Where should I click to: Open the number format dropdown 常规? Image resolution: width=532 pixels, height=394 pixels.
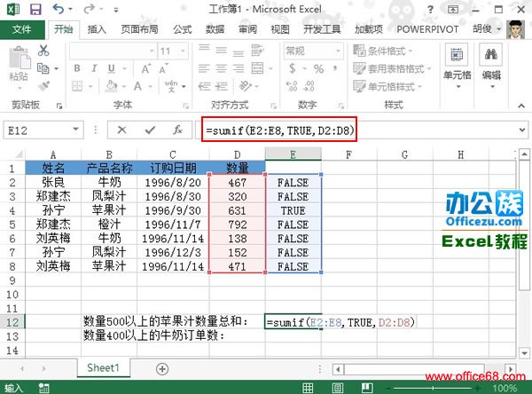(x=338, y=51)
